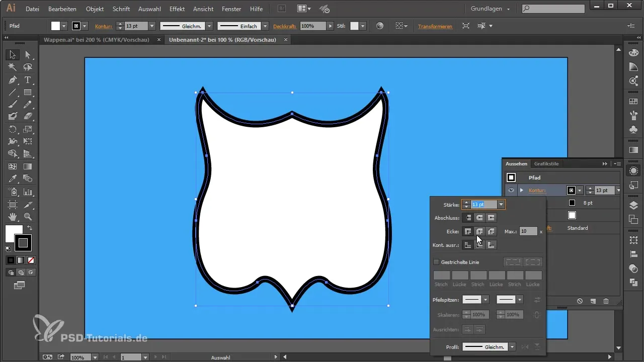
Task: Choose bevel join for Ecke
Action: click(x=491, y=231)
